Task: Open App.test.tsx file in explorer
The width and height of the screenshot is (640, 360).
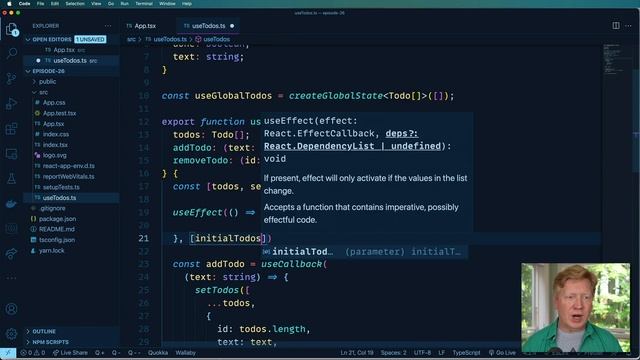Action: coord(59,113)
